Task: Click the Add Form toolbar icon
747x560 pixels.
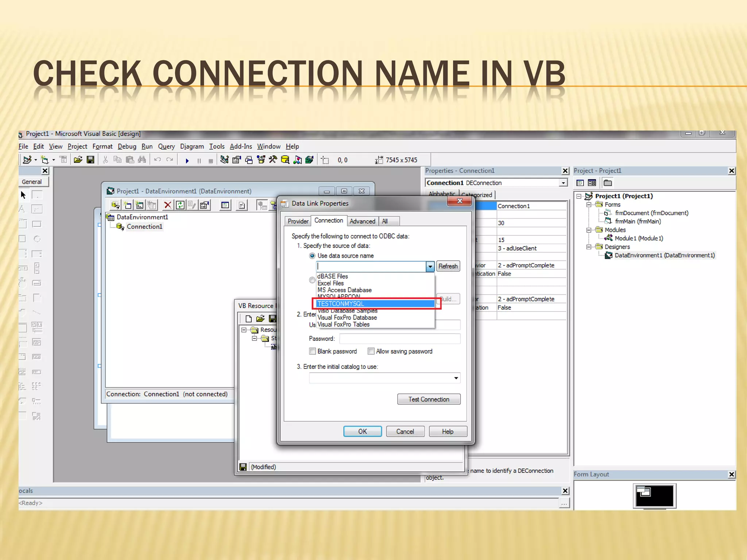Action: click(44, 160)
